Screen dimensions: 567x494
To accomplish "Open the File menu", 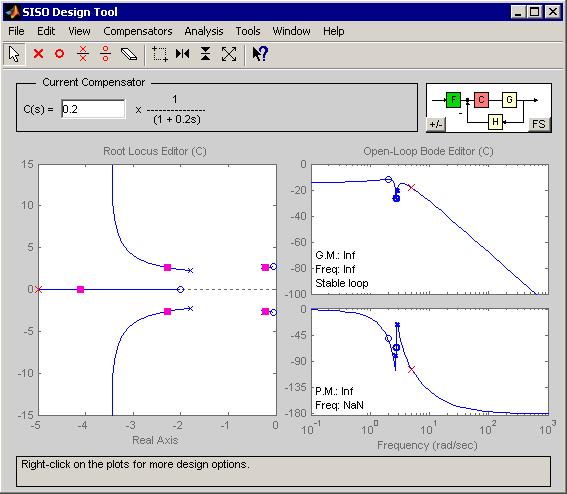I will click(x=16, y=31).
